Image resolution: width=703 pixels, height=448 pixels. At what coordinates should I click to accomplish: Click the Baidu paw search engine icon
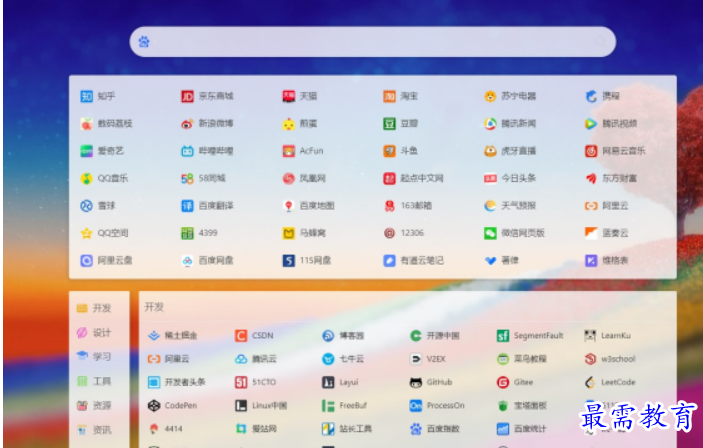[144, 42]
